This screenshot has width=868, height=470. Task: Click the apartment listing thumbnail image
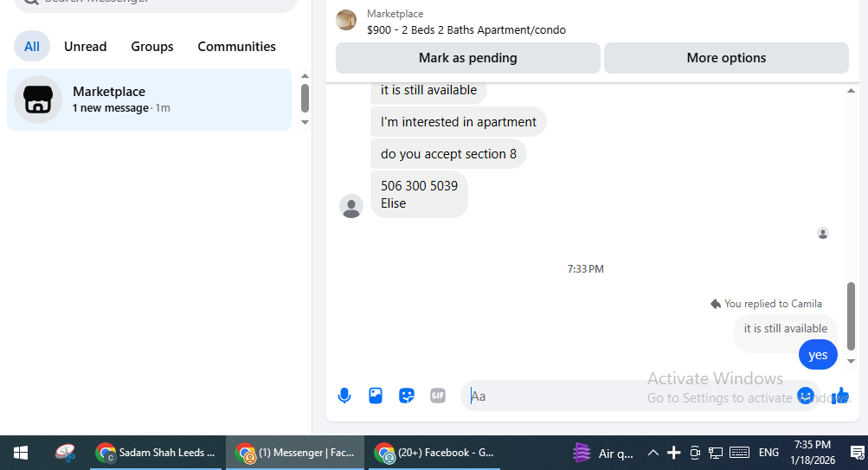pos(346,21)
